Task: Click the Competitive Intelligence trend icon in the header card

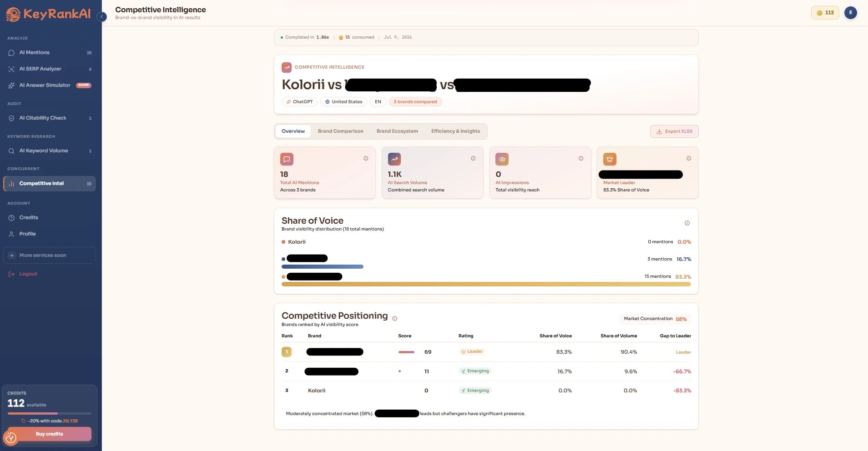Action: pyautogui.click(x=287, y=67)
